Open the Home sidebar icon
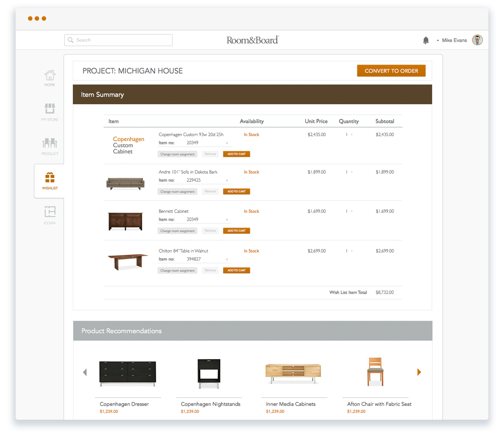The image size is (504, 434). [50, 75]
